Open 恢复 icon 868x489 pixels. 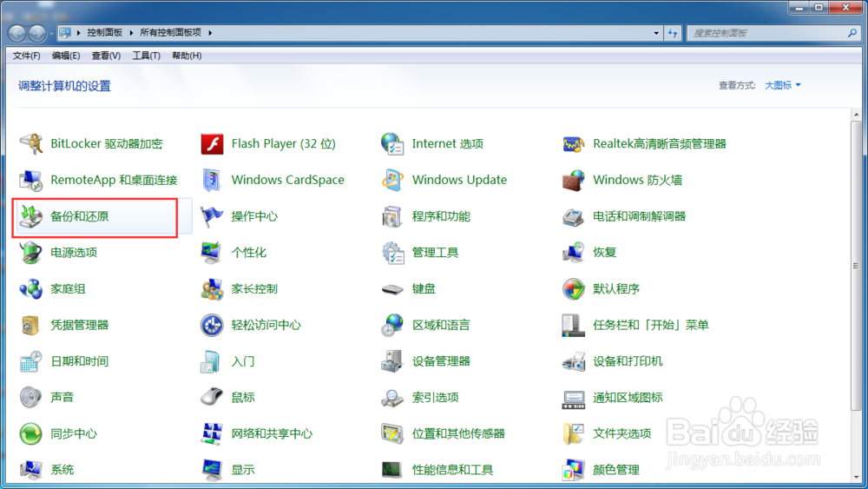click(574, 253)
